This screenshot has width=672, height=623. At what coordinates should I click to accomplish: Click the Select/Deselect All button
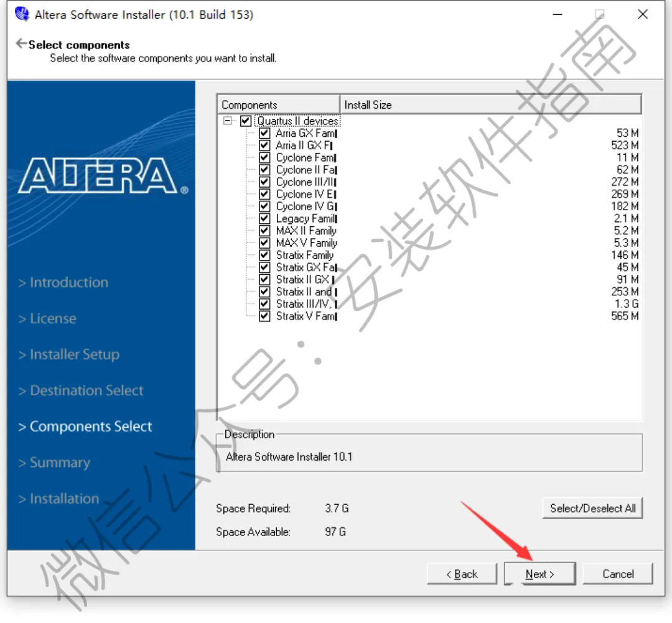pyautogui.click(x=592, y=508)
